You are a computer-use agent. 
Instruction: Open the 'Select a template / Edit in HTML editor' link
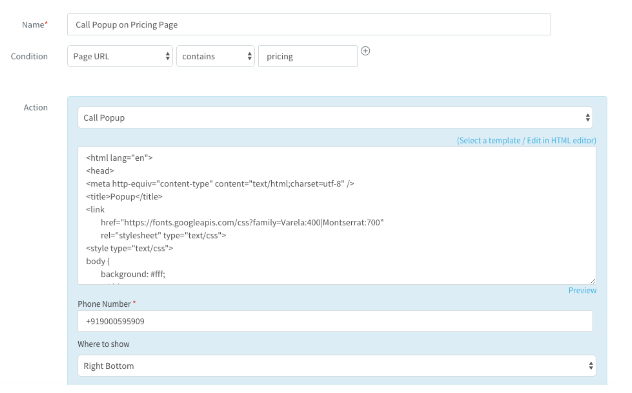pyautogui.click(x=526, y=140)
